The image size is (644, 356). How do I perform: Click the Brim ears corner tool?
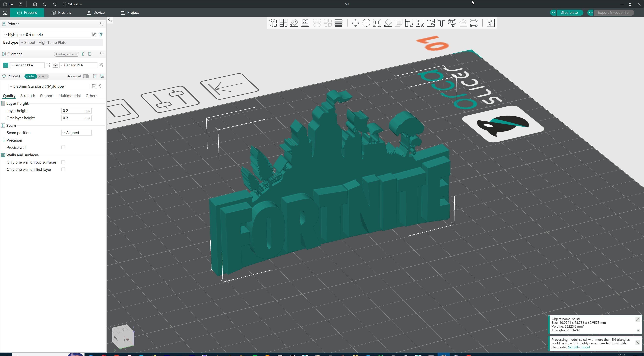pyautogui.click(x=474, y=23)
